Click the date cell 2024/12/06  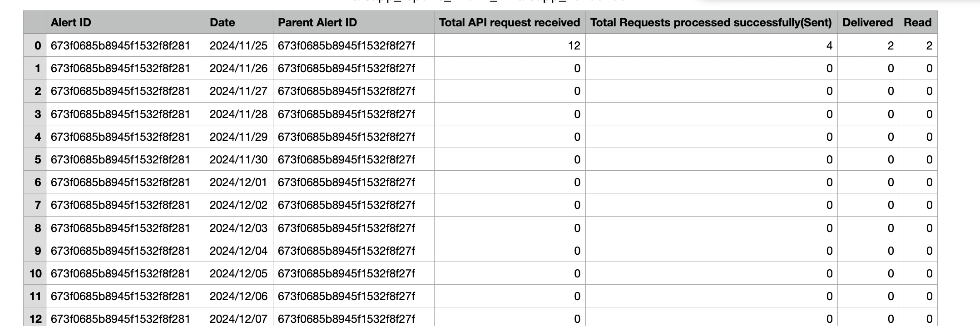pyautogui.click(x=238, y=296)
